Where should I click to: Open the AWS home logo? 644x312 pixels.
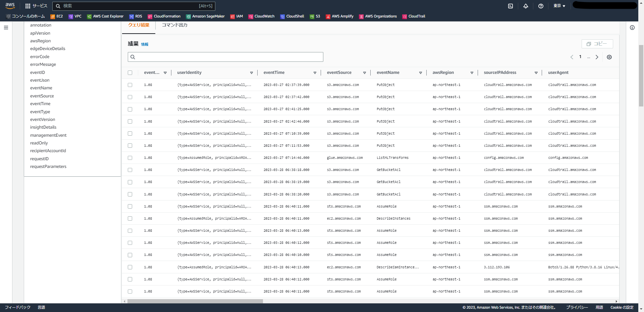pyautogui.click(x=10, y=6)
